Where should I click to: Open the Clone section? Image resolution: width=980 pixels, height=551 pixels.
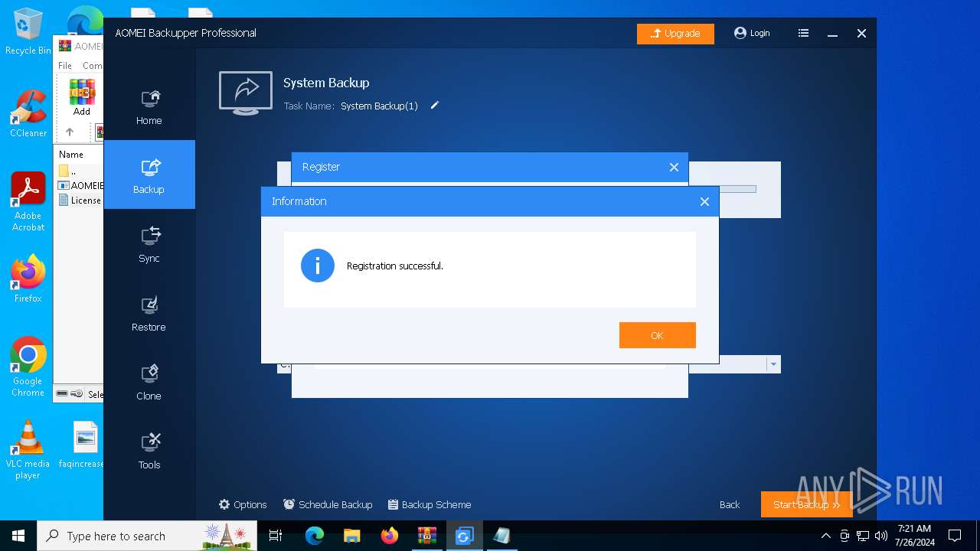(x=149, y=383)
